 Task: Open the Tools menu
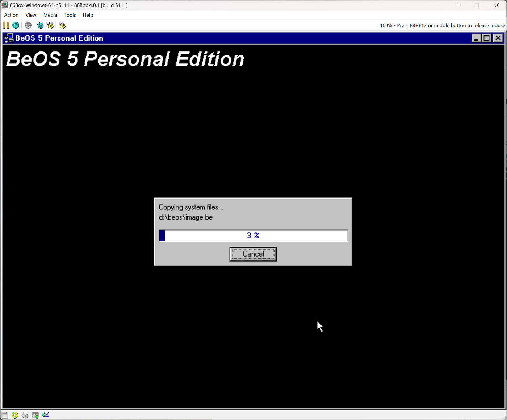coord(70,15)
